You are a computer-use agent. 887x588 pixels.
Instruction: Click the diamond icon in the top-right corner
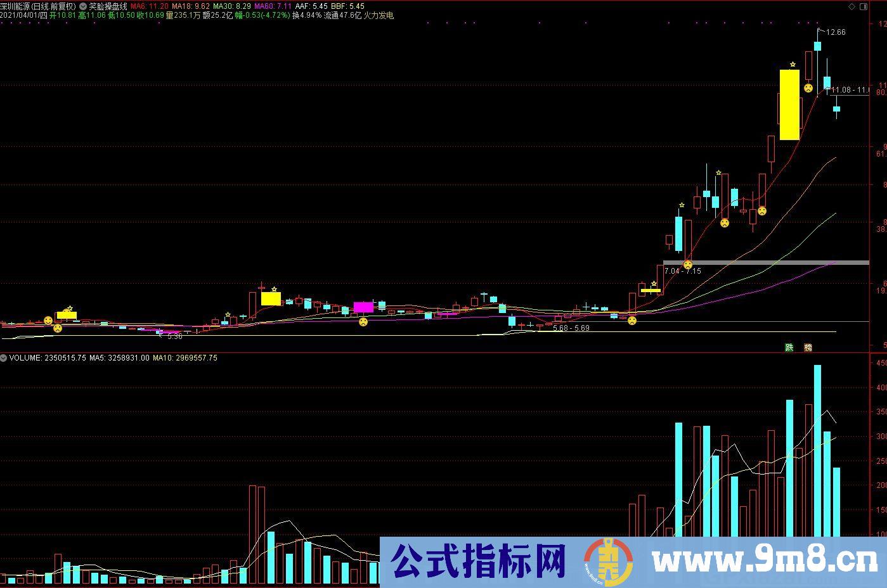click(x=851, y=6)
